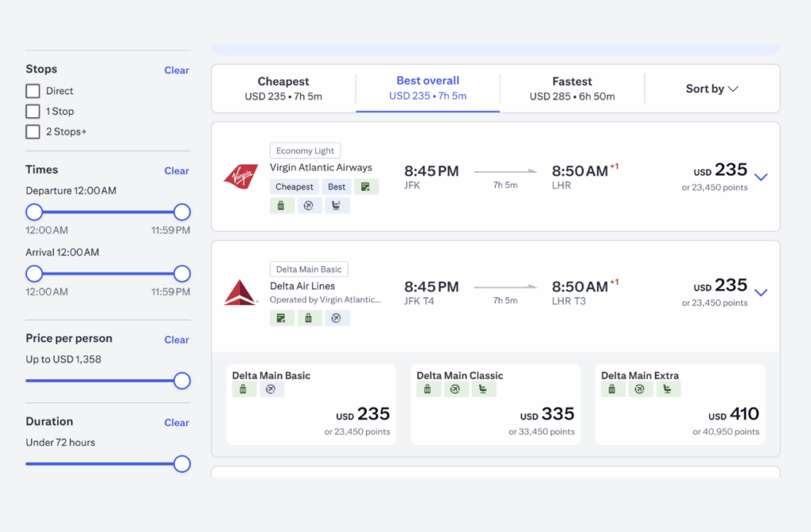Screen dimensions: 811x532
Task: Open the Sort by dropdown
Action: coord(710,89)
